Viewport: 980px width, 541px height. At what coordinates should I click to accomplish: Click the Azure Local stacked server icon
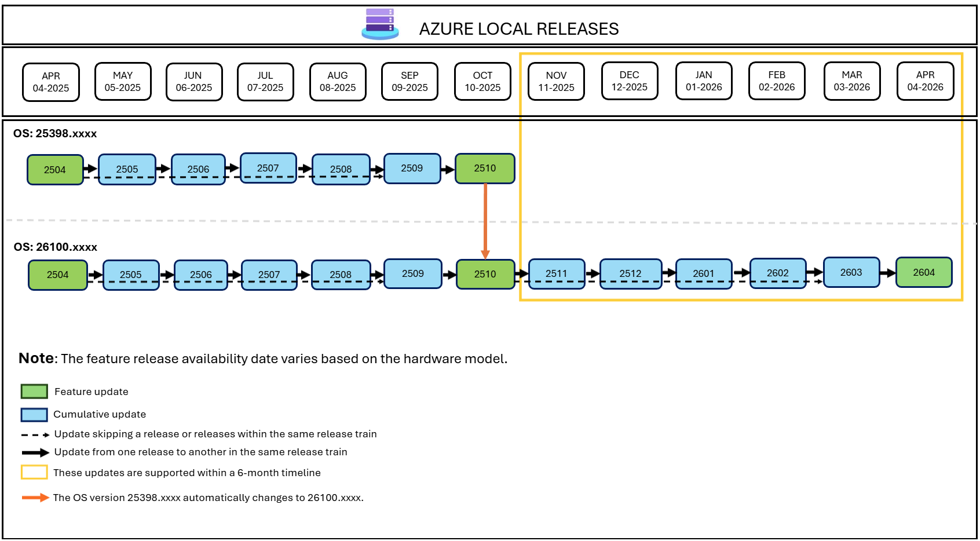(x=380, y=24)
